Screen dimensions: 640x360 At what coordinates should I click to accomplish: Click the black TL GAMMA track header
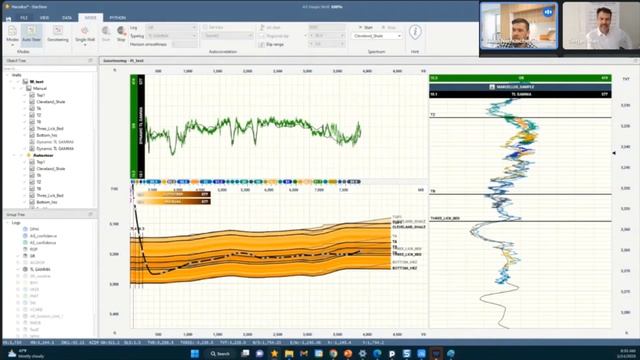(520, 94)
